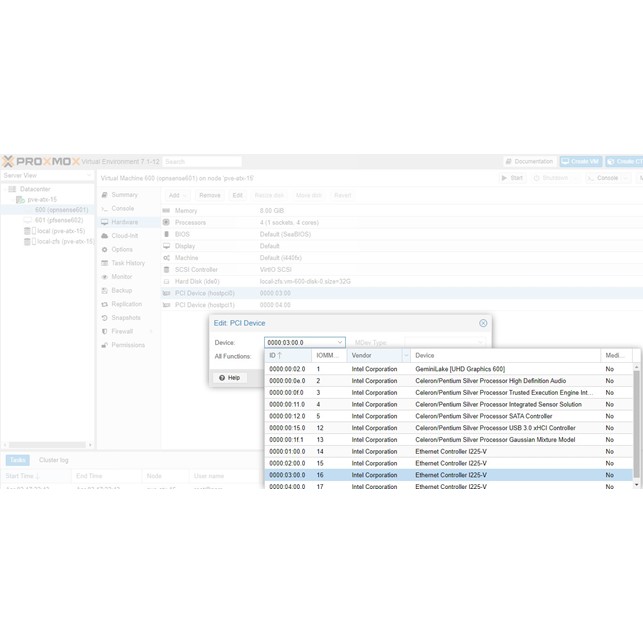Screen dimensions: 643x643
Task: Close the Edit: PCI Device dialog
Action: [x=483, y=323]
